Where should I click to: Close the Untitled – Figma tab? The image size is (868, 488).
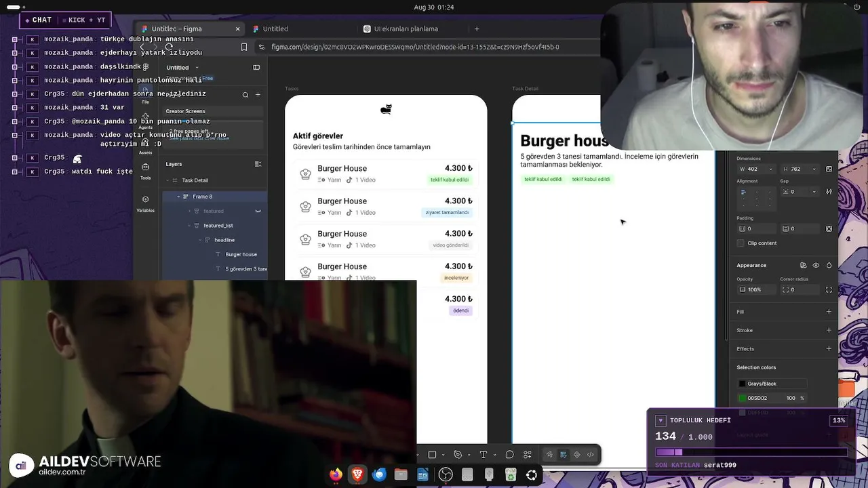(x=237, y=29)
